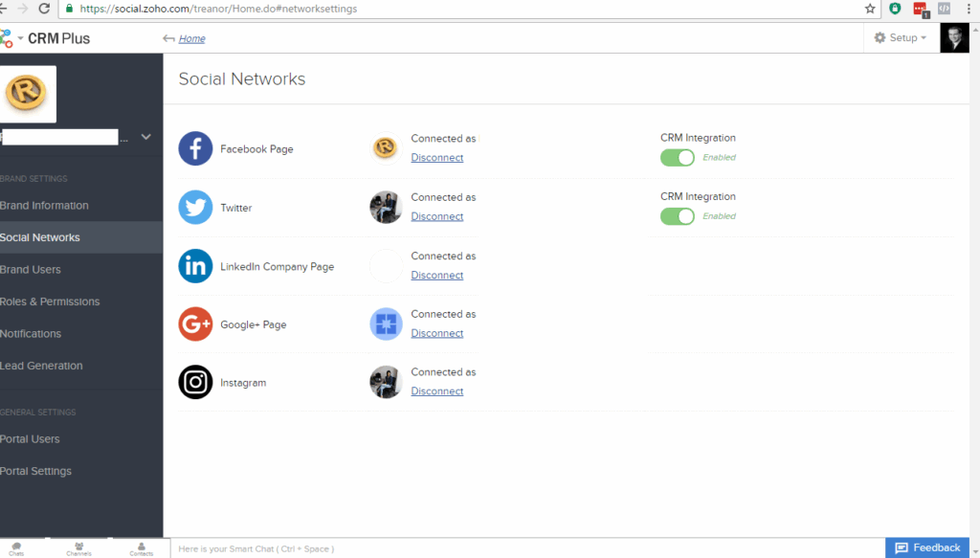Click the Facebook Page logo icon
The image size is (980, 558).
coord(195,148)
